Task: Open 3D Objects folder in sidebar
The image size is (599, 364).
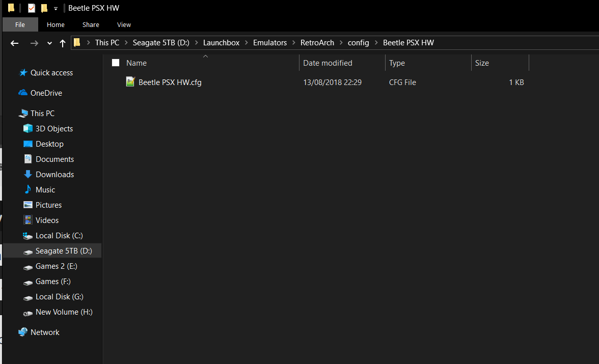Action: pyautogui.click(x=54, y=129)
